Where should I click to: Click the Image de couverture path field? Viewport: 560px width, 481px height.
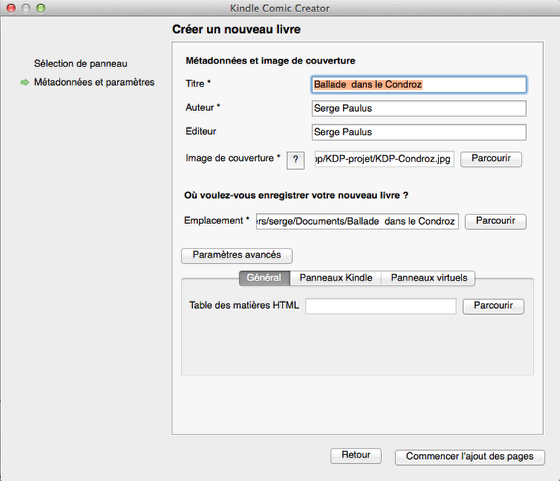pos(384,159)
